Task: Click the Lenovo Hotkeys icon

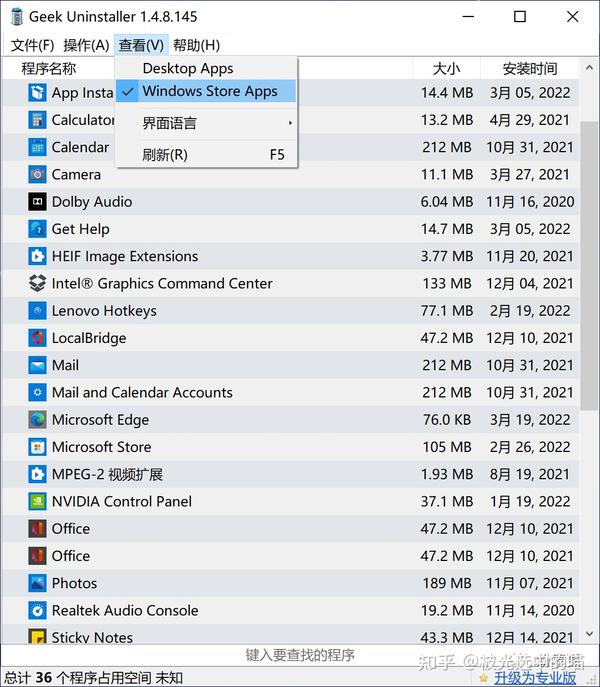Action: [x=37, y=311]
